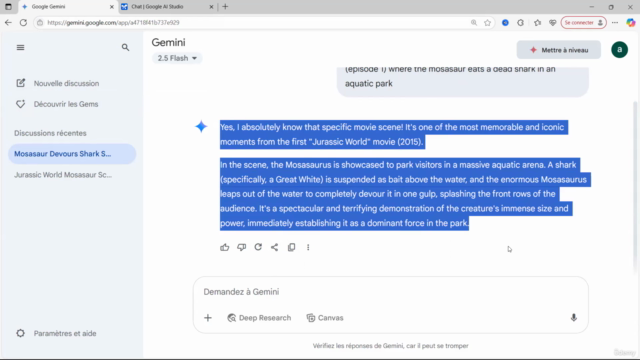
Task: Start a Nouvelle discussion
Action: (x=58, y=83)
